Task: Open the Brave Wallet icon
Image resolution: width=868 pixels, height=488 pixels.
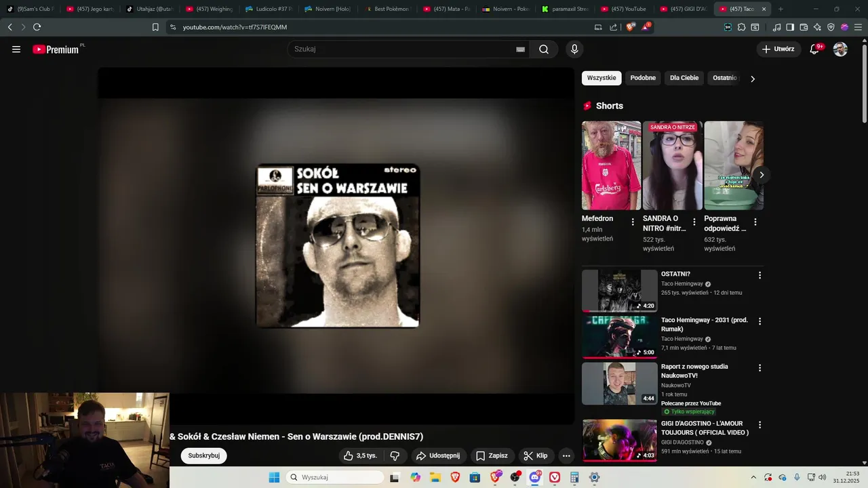Action: [x=804, y=27]
